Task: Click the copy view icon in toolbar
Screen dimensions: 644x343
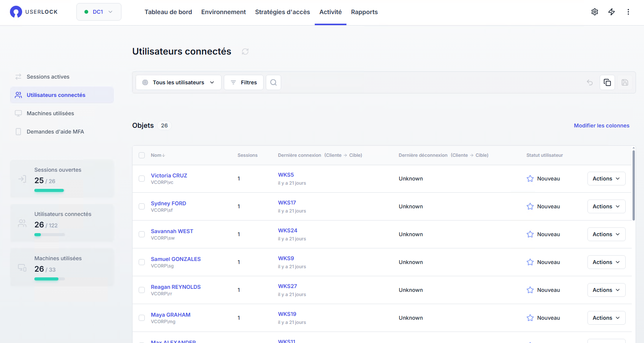Action: tap(607, 82)
